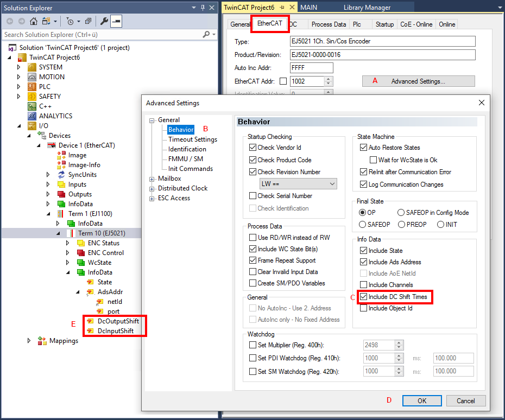
Task: Expand the ENC Status node
Action: 68,243
